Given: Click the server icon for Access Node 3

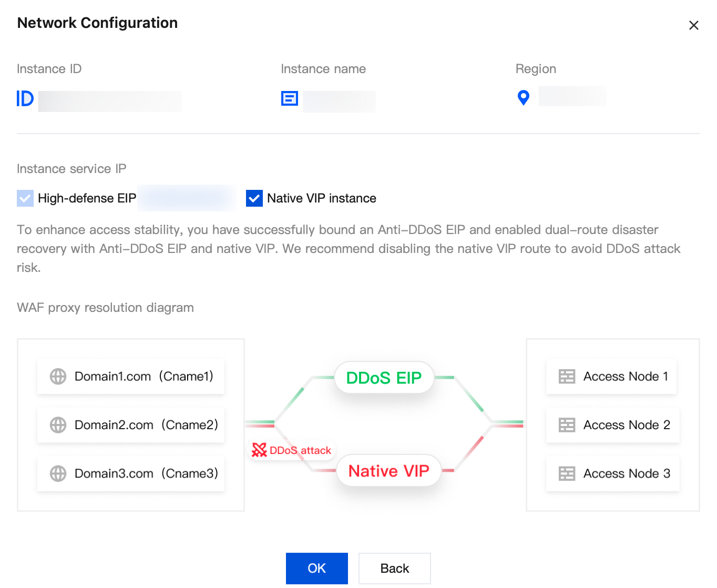Looking at the screenshot, I should click(567, 473).
